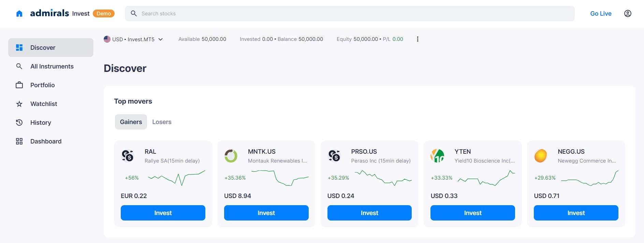
Task: Click the +35.36% gain value
Action: [235, 178]
